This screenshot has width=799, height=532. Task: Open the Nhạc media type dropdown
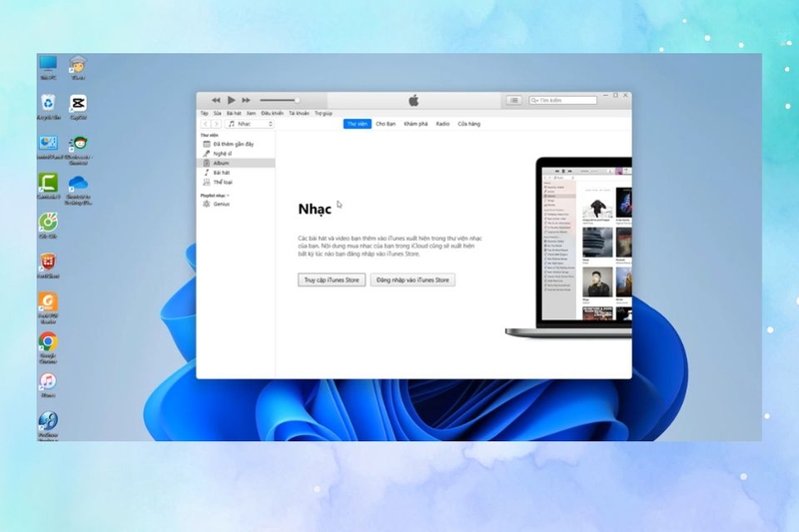click(250, 124)
